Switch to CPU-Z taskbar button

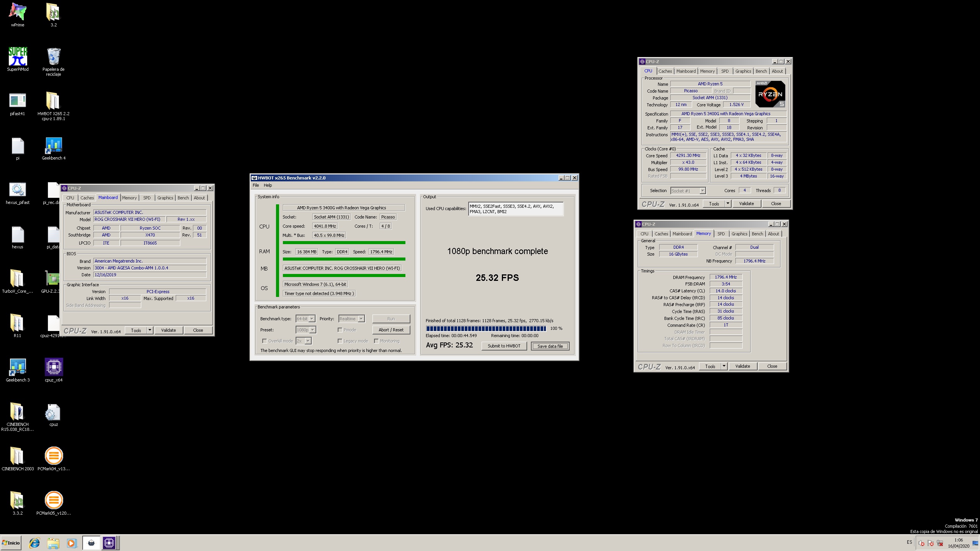(109, 543)
